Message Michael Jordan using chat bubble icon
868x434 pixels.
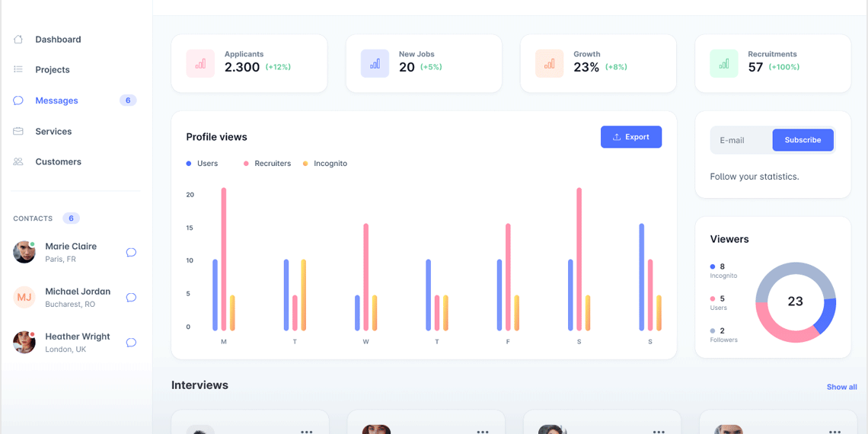point(131,298)
